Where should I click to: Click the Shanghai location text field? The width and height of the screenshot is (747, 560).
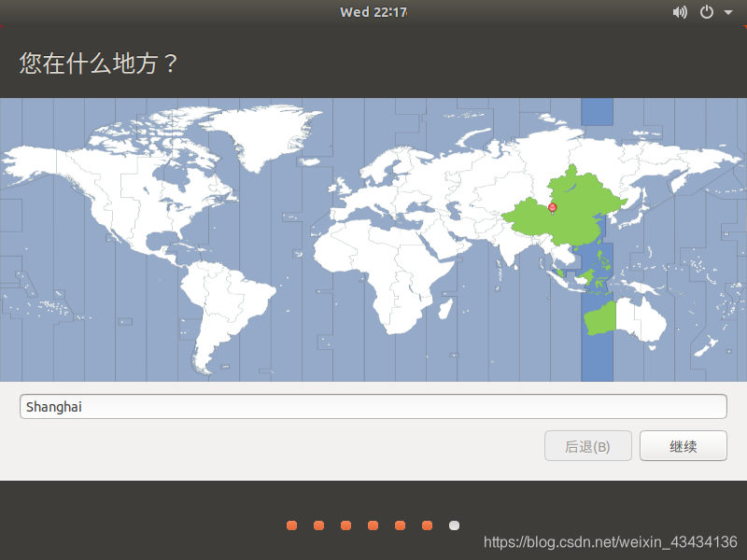373,406
